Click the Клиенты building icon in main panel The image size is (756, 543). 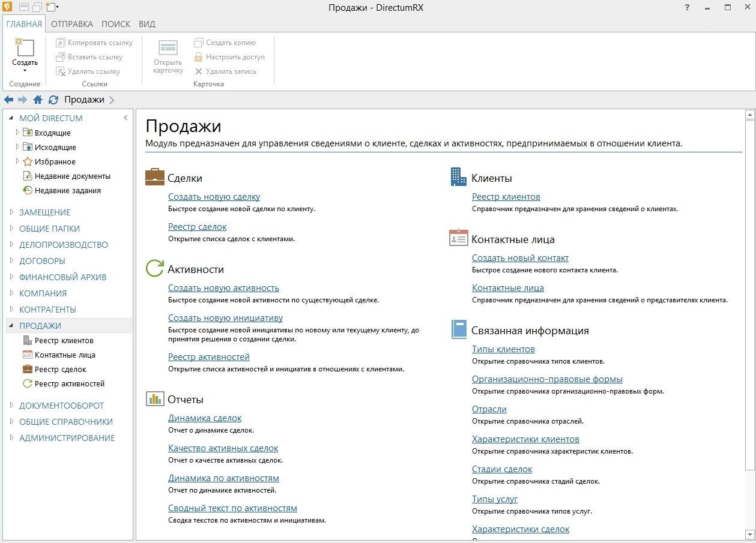459,177
